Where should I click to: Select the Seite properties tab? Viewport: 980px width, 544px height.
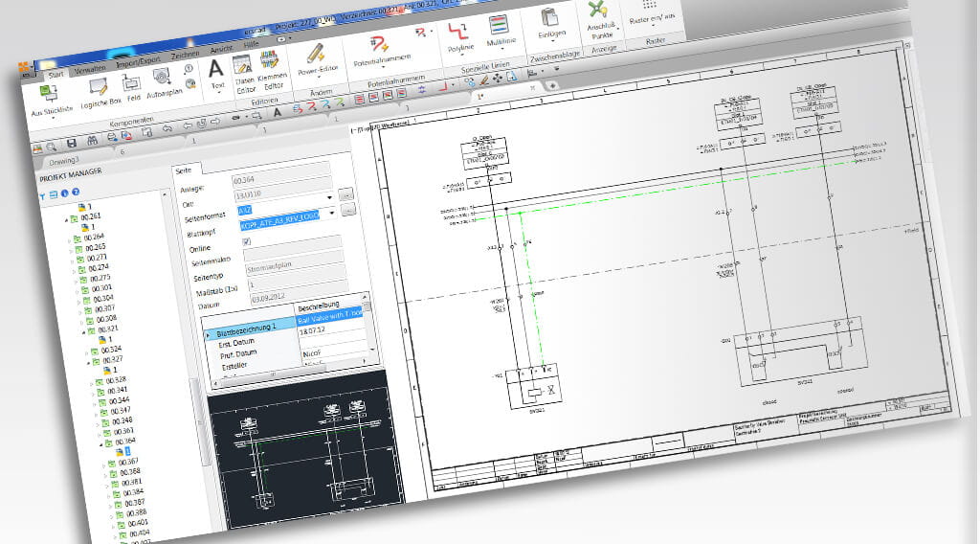click(183, 170)
